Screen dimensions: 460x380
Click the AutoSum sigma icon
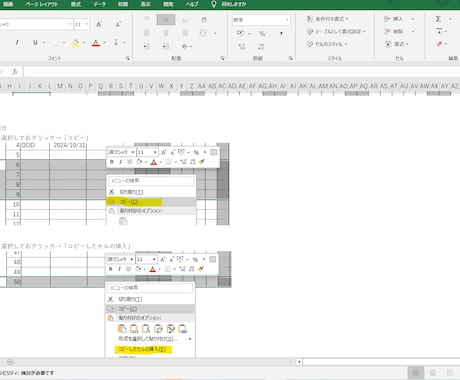tap(438, 19)
